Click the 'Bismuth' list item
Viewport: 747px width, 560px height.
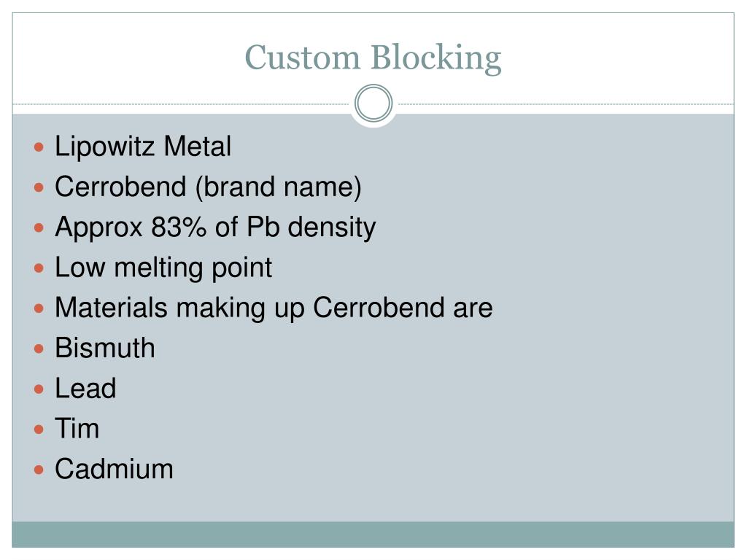[105, 348]
